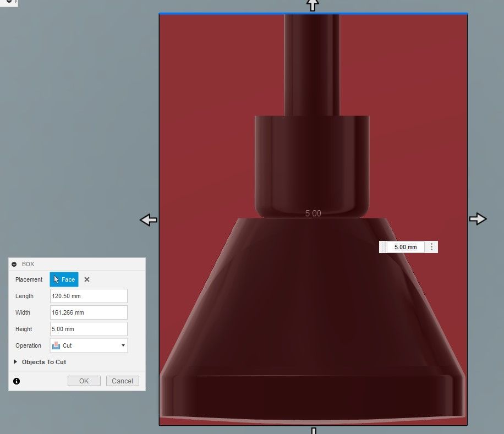Click the 5.00 dimension label on the model
The width and height of the screenshot is (504, 434).
coord(313,213)
